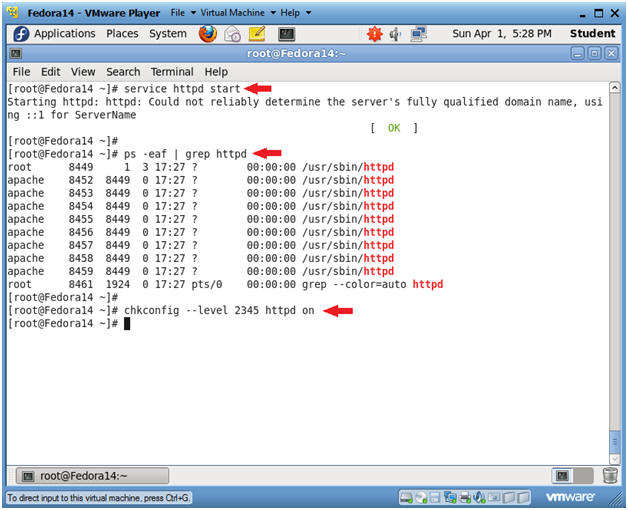Click the vmware logo in the status bar
The image size is (628, 510).
(x=570, y=497)
